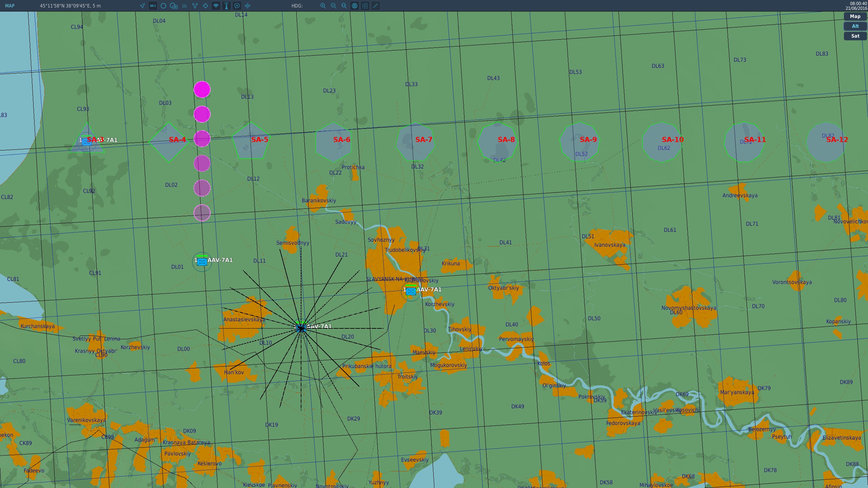Image resolution: width=868 pixels, height=488 pixels.
Task: Click the second magenta circle from top
Action: [x=202, y=114]
